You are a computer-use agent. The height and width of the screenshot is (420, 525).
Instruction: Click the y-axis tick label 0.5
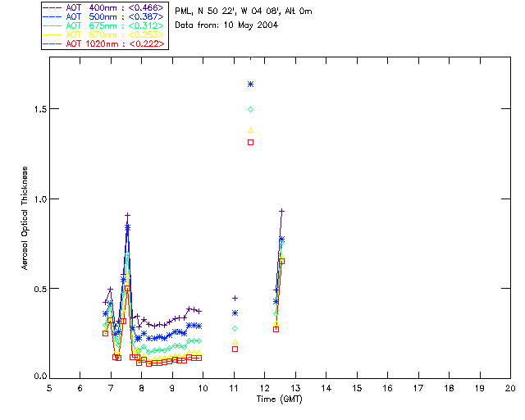[40, 289]
